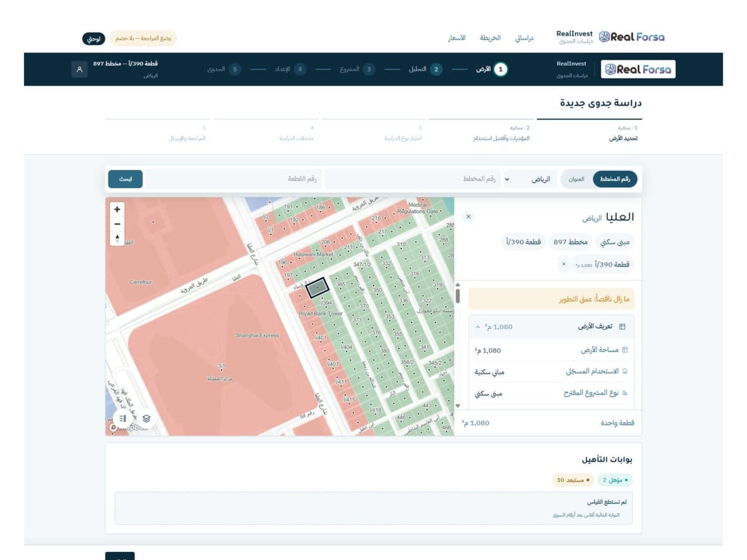The image size is (747, 560).
Task: Go to step 3 المشروع in the stepper
Action: coord(357,69)
